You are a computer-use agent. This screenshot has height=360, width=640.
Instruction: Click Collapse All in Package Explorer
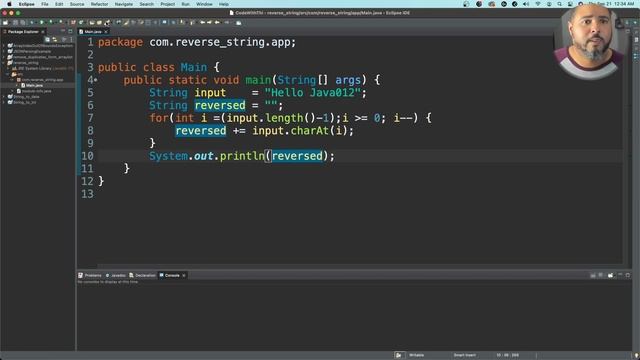tap(47, 40)
